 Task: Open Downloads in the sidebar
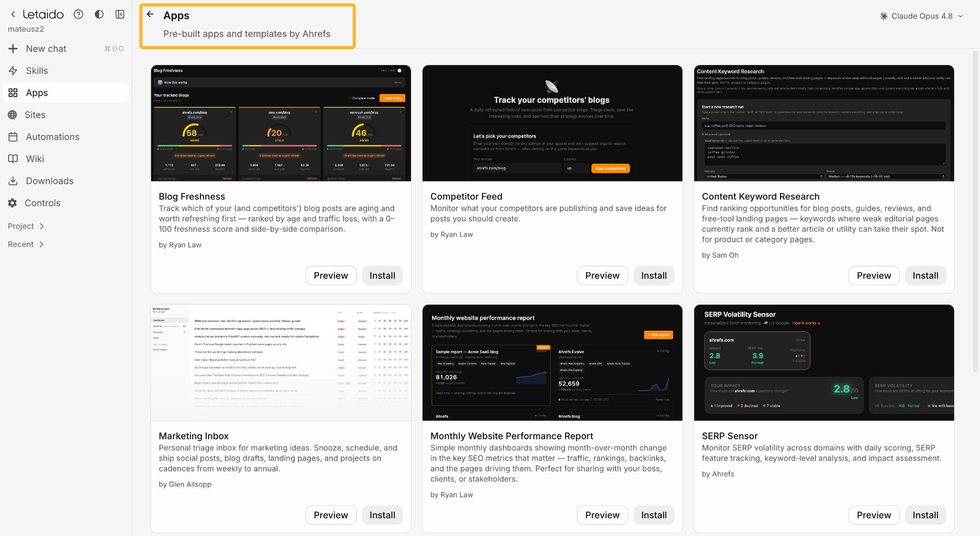[x=66, y=181]
